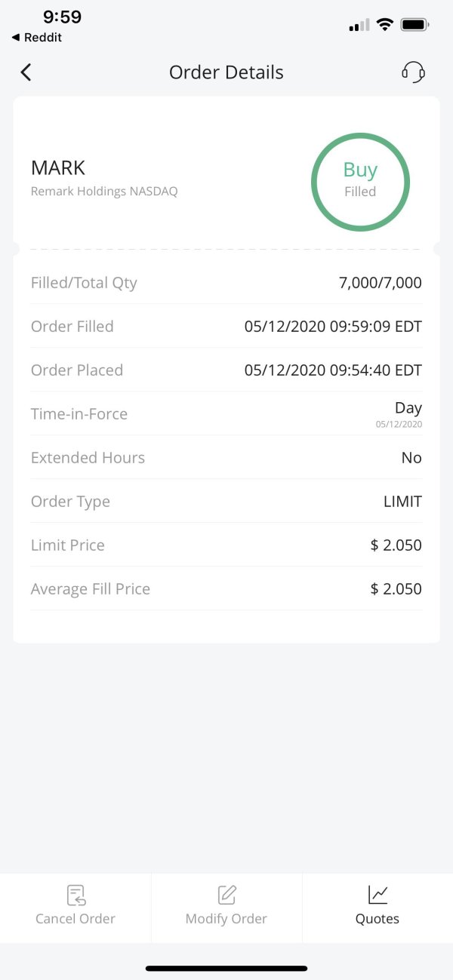Tap the Cancel Order icon
Image resolution: width=453 pixels, height=980 pixels.
75,896
